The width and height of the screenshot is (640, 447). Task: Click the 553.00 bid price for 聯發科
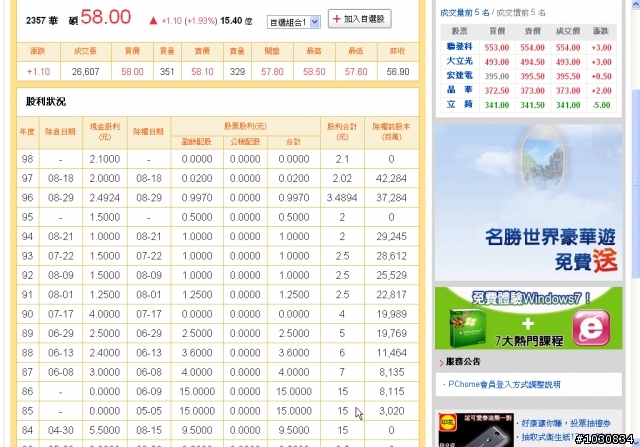(x=497, y=47)
